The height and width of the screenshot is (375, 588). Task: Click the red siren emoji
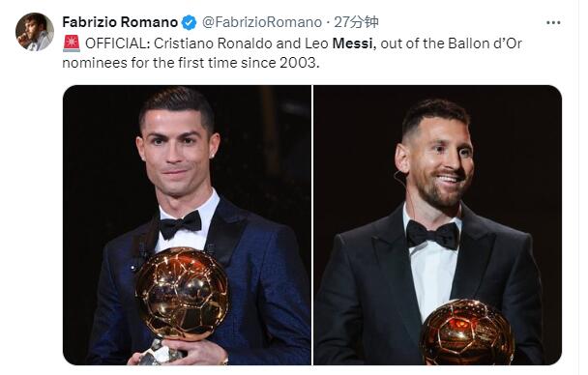coord(72,43)
